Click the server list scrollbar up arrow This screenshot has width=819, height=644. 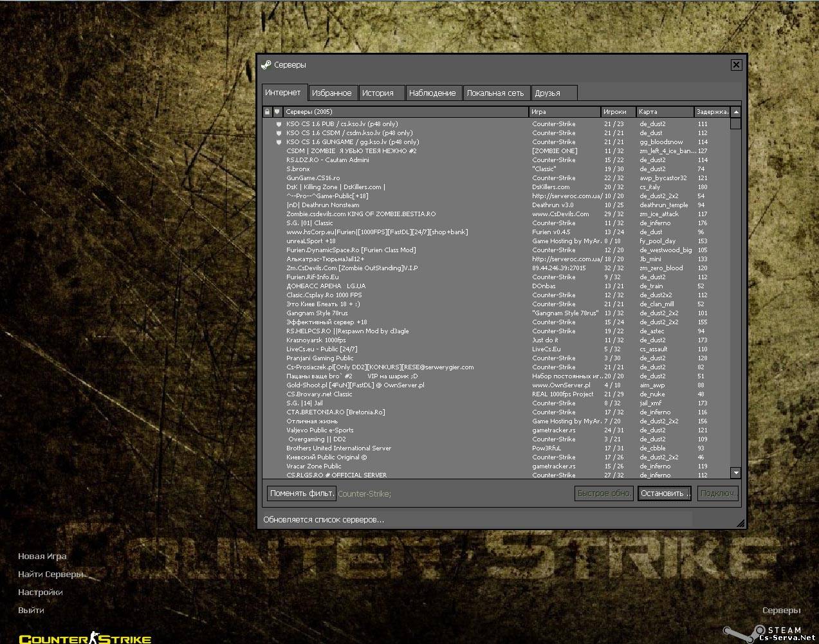click(736, 112)
